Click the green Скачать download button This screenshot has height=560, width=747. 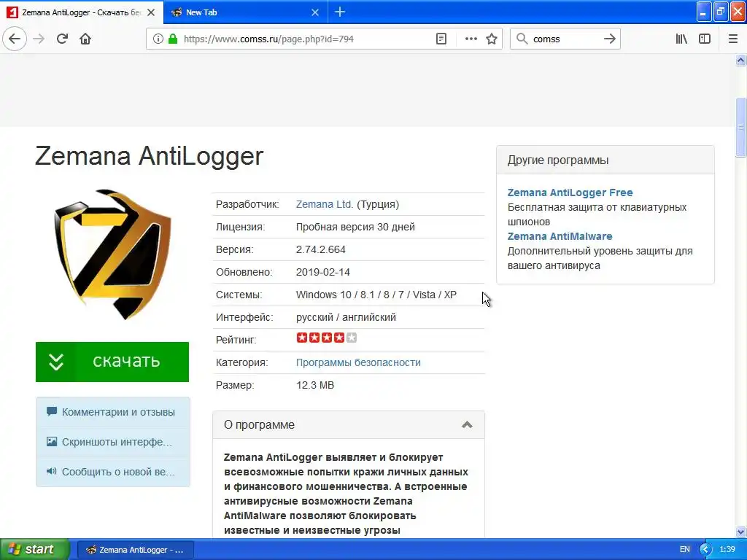click(112, 362)
